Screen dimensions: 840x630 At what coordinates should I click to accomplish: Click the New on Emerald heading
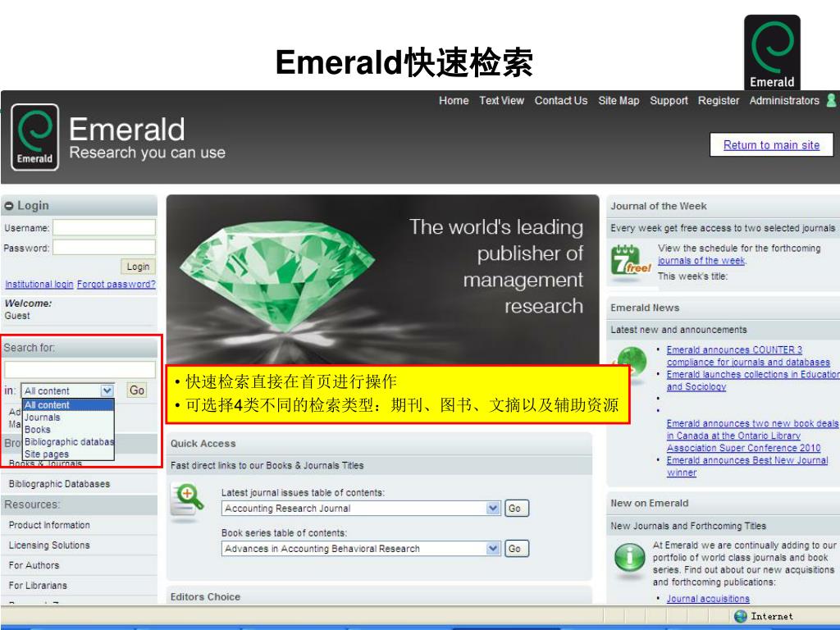pos(650,504)
